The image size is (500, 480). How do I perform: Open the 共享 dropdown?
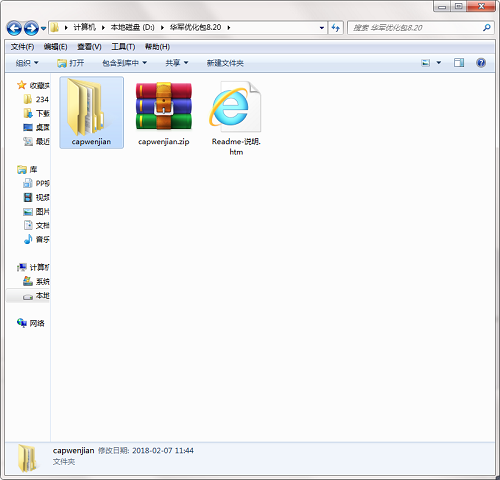[x=177, y=63]
